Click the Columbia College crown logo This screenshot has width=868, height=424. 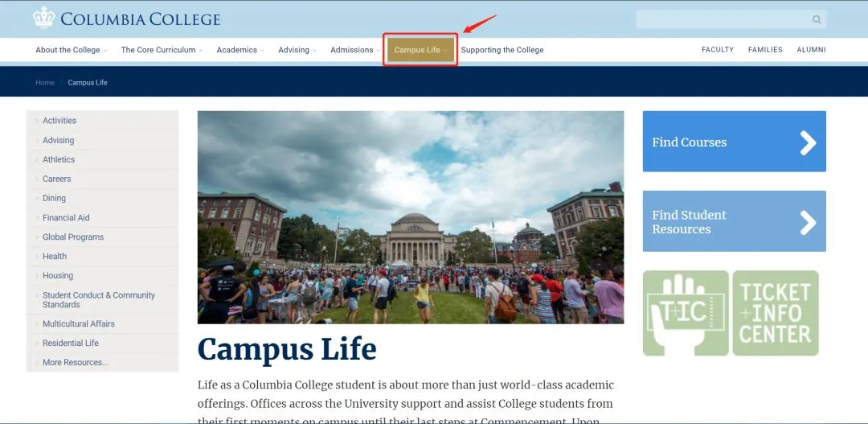[x=43, y=18]
